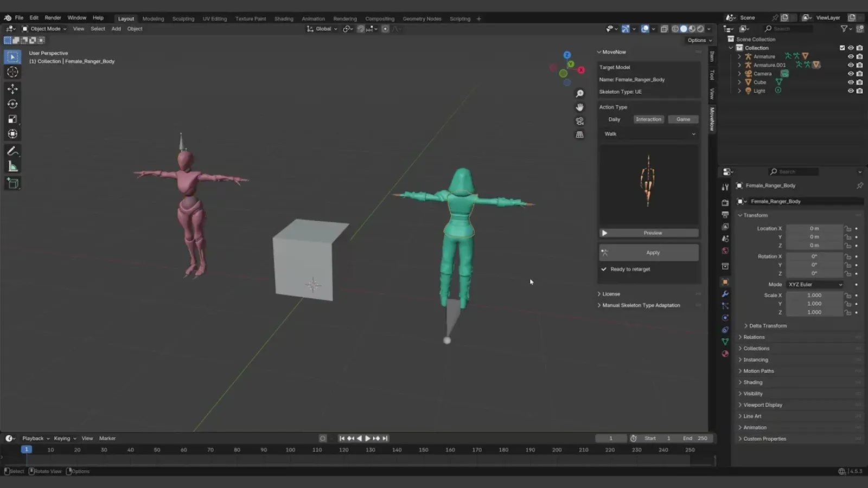
Task: Activate the Transform tool
Action: 12,134
